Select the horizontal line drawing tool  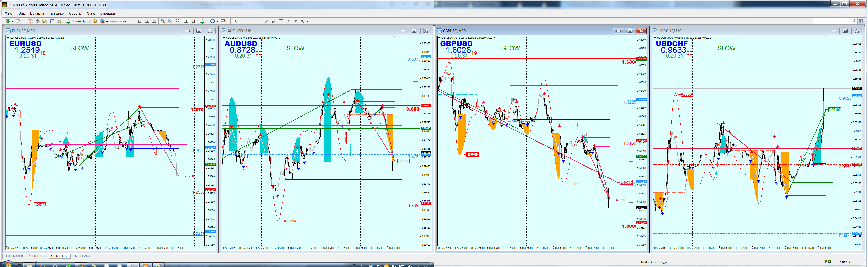point(259,21)
